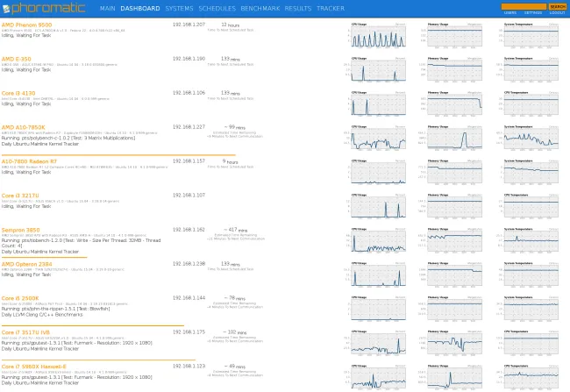View Core i3 4130 CPU Temperature graph
This screenshot has height=392, width=570.
(x=531, y=104)
